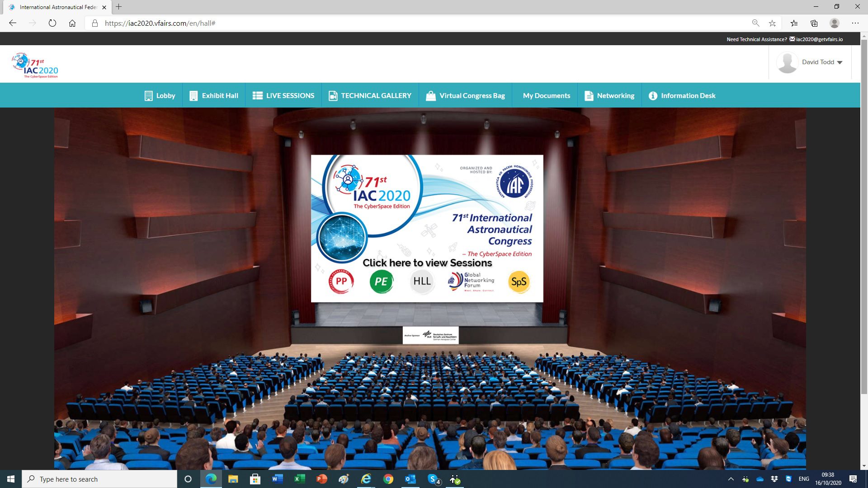The image size is (868, 488).
Task: Launch Word from the taskbar
Action: point(277,479)
